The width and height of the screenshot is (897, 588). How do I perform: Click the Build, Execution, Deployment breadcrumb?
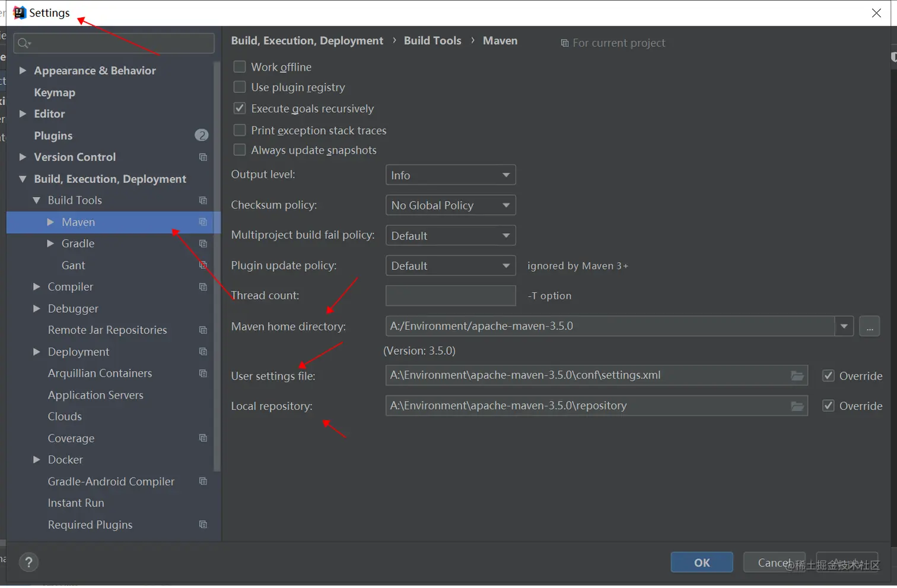307,40
